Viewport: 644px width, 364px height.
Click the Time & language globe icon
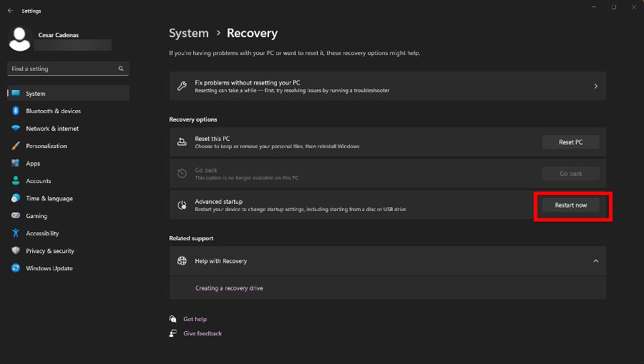[x=16, y=198]
